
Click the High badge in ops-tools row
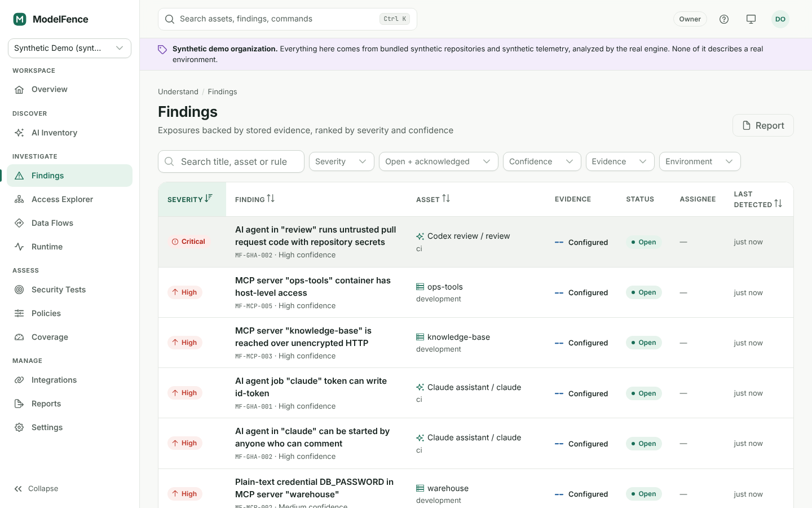click(185, 292)
